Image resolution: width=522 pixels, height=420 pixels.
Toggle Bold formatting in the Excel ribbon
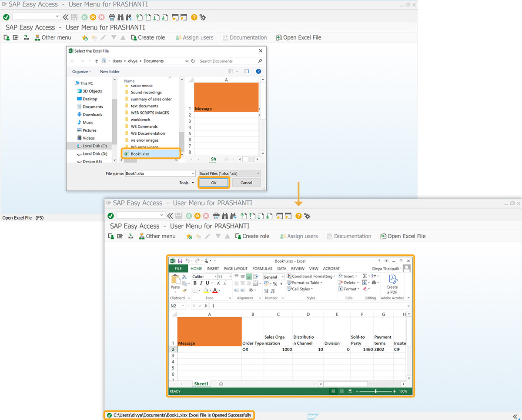click(195, 283)
